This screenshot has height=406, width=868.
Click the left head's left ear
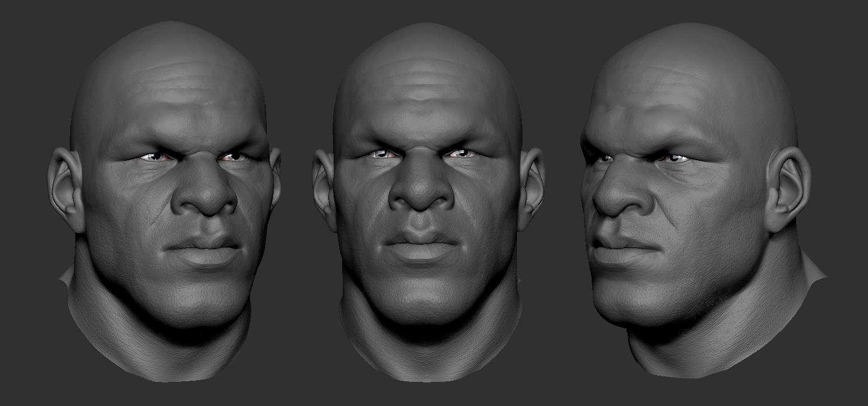(x=65, y=183)
